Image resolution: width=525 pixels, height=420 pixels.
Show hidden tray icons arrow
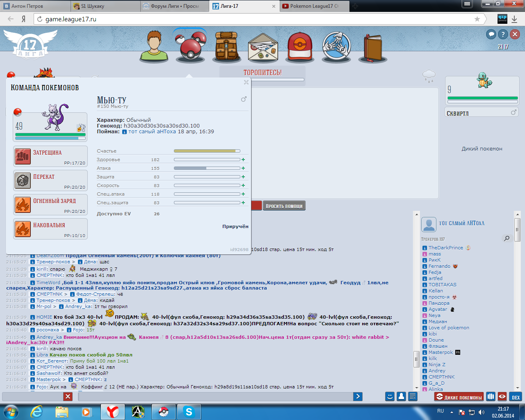coord(452,412)
